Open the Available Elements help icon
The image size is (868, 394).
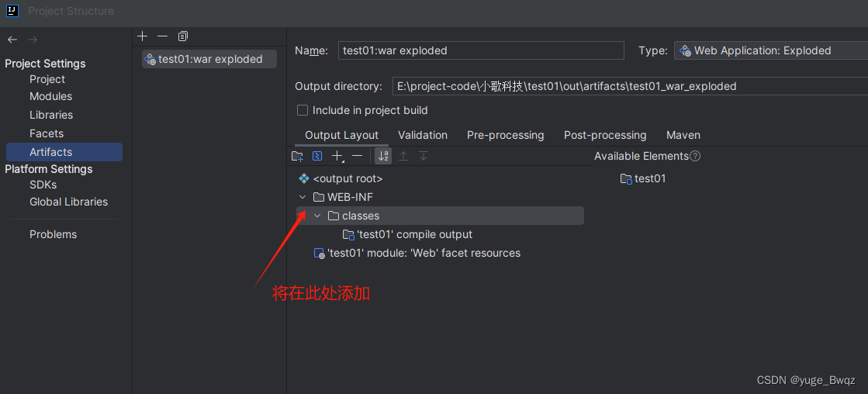click(695, 156)
